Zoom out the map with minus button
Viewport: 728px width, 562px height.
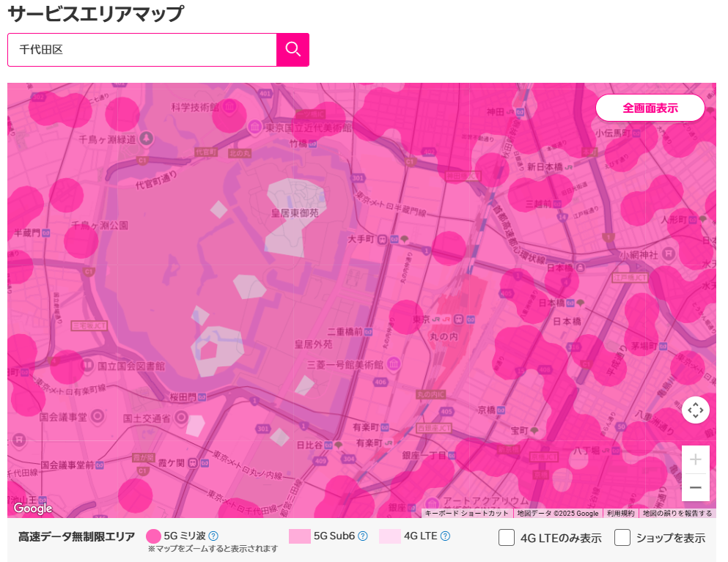point(696,487)
